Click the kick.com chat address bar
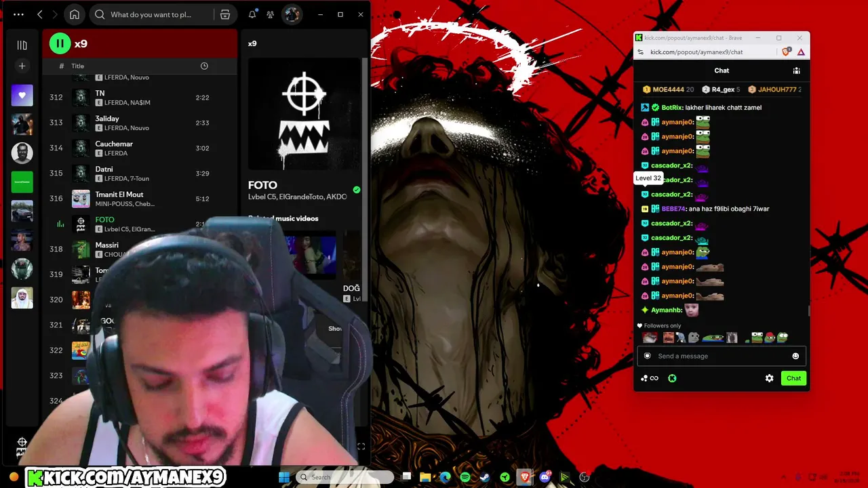 [696, 52]
